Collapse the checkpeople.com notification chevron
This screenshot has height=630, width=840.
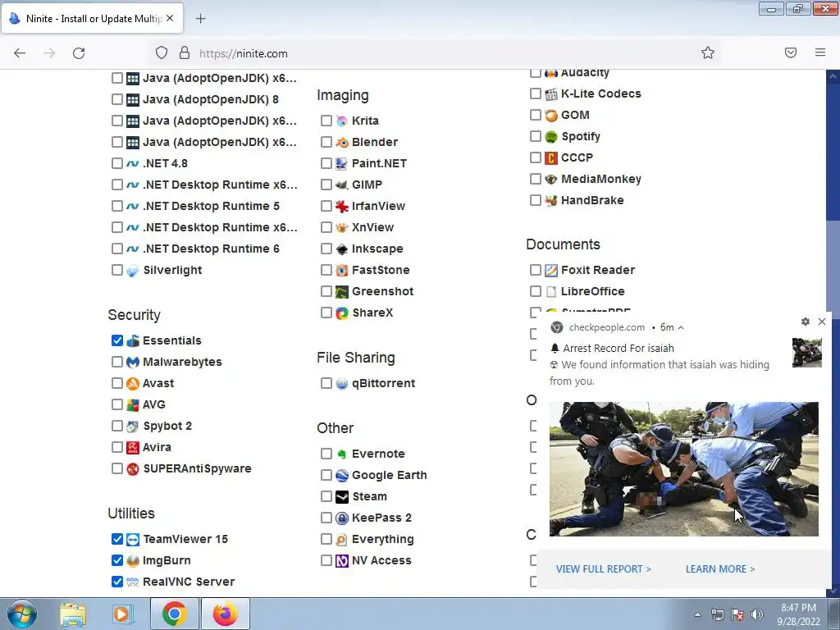(681, 327)
